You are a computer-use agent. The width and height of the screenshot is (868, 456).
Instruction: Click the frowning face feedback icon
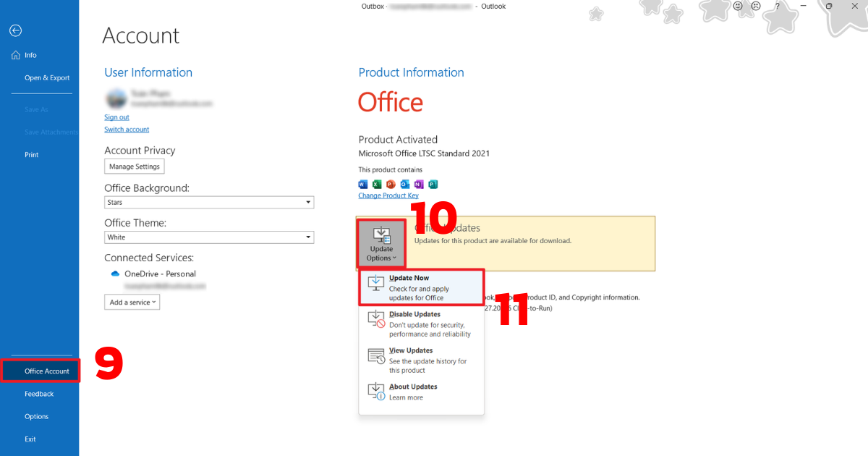757,7
